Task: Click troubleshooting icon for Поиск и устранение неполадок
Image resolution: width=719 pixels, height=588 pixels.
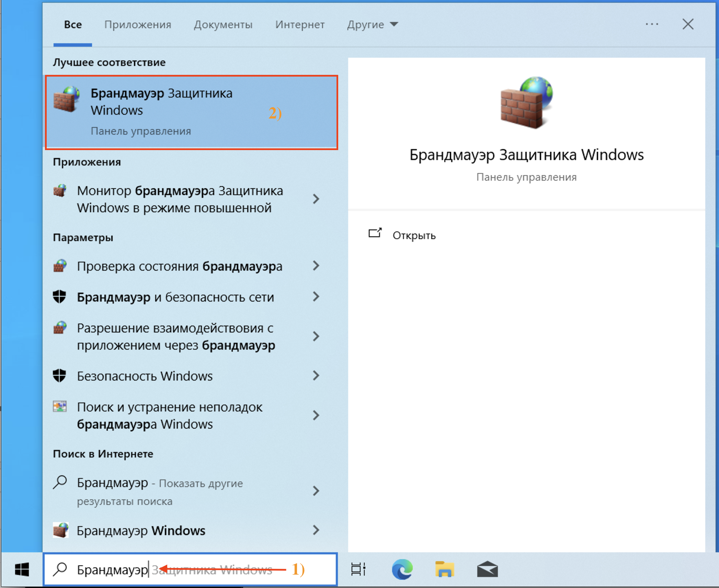Action: coord(60,406)
